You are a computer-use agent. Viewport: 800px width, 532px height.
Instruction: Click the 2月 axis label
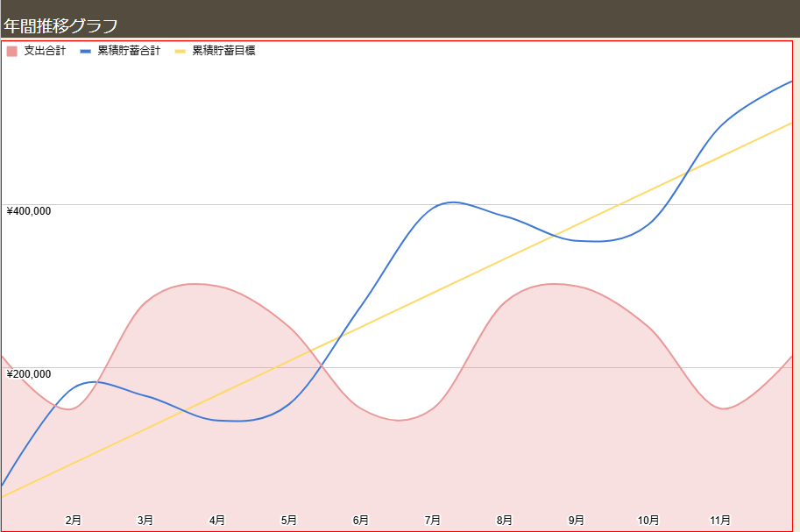pos(73,521)
